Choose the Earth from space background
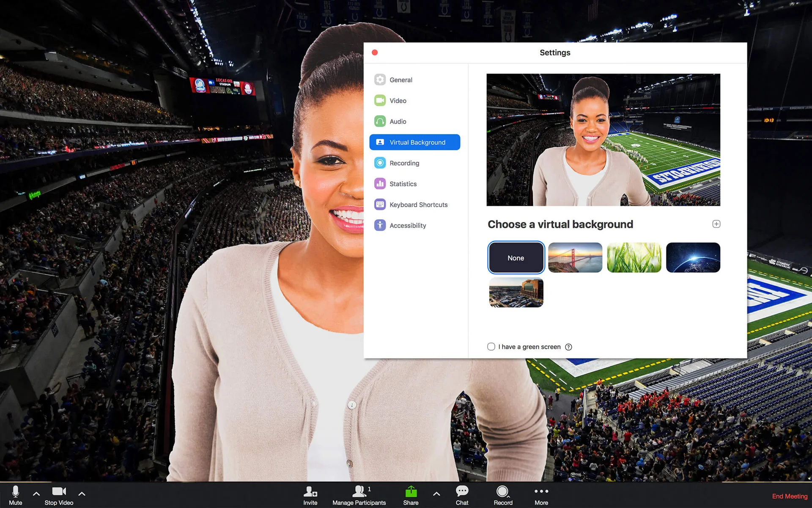 click(693, 257)
